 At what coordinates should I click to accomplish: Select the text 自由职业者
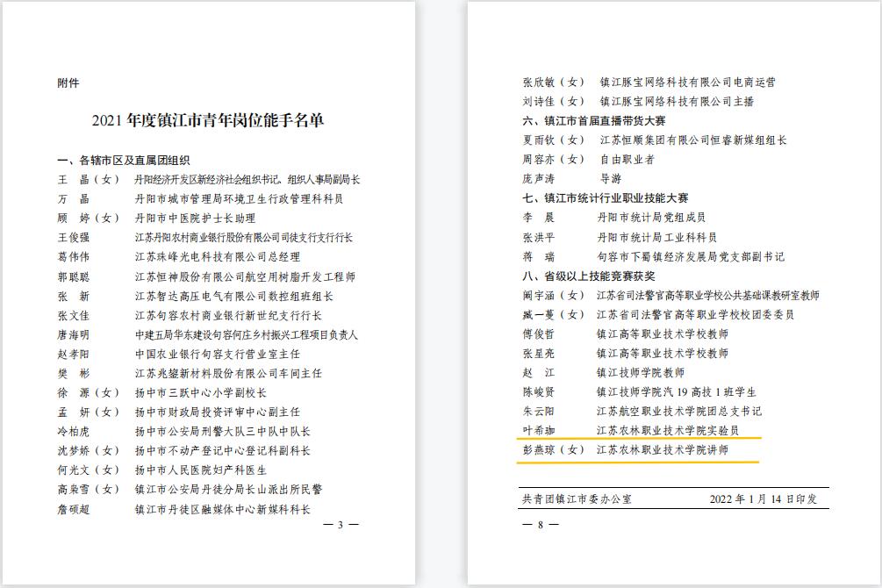[627, 160]
